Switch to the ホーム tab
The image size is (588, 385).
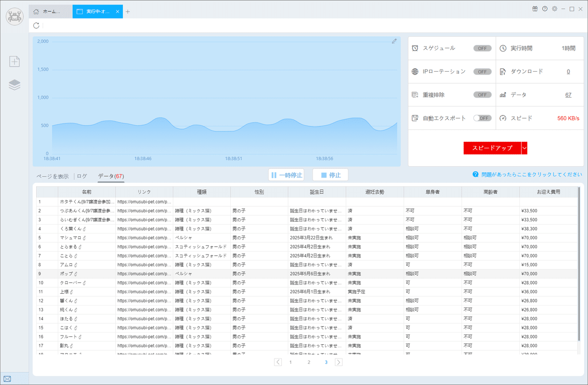(x=50, y=11)
